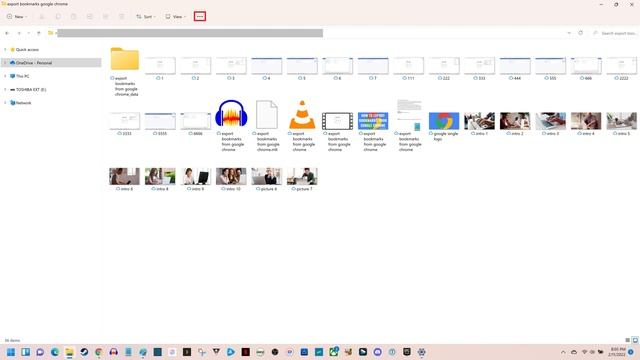Select the video file with filmstrip icon
The image size is (640, 360).
click(338, 121)
